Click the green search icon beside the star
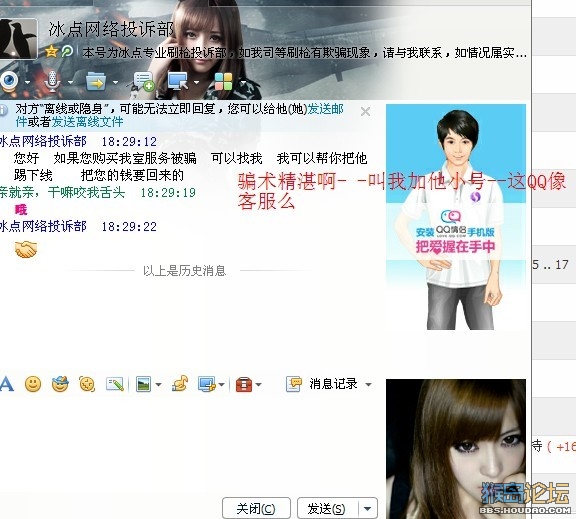Image resolution: width=576 pixels, height=519 pixels. click(x=67, y=51)
